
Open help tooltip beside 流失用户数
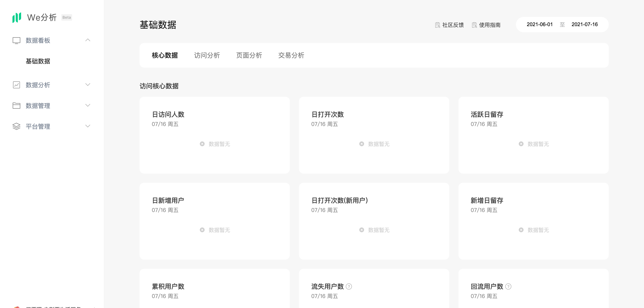[x=349, y=286]
